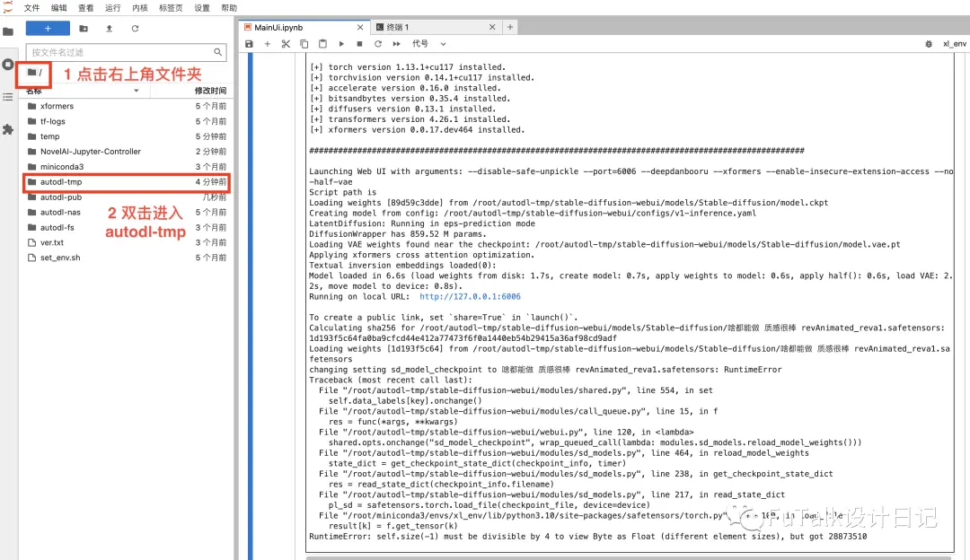Open the extension manager puzzle icon in sidebar
Screen dimensions: 970x560
[x=8, y=129]
